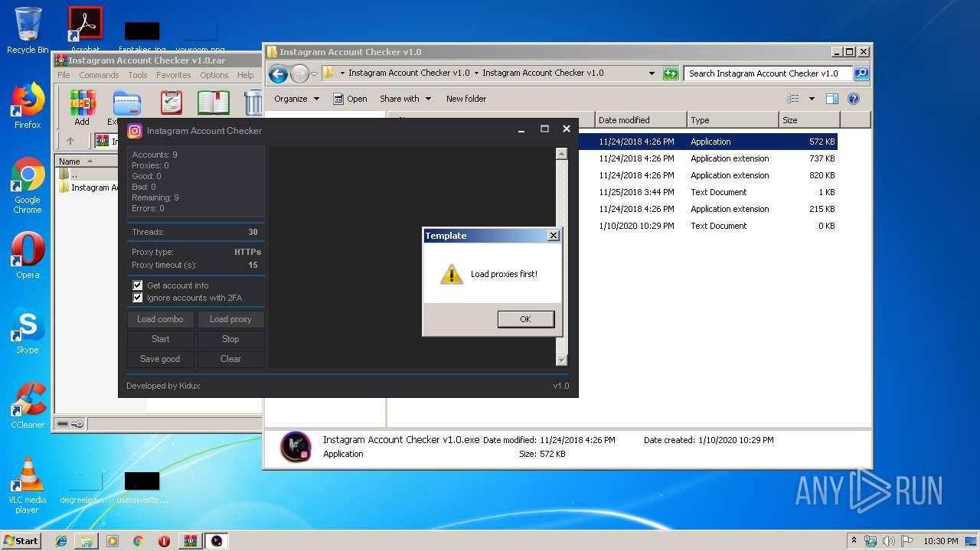
Task: Click the Explorer Back arrow button
Action: [278, 73]
